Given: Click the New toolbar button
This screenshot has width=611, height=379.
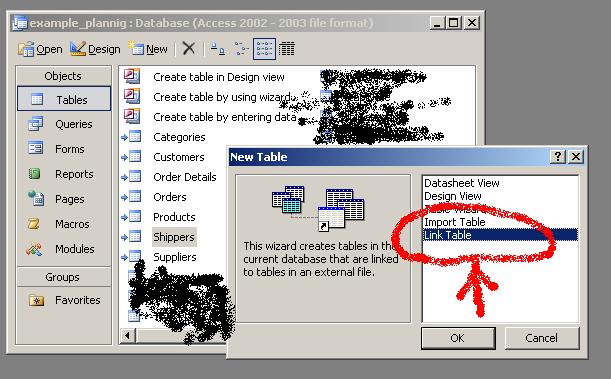Looking at the screenshot, I should click(x=148, y=49).
